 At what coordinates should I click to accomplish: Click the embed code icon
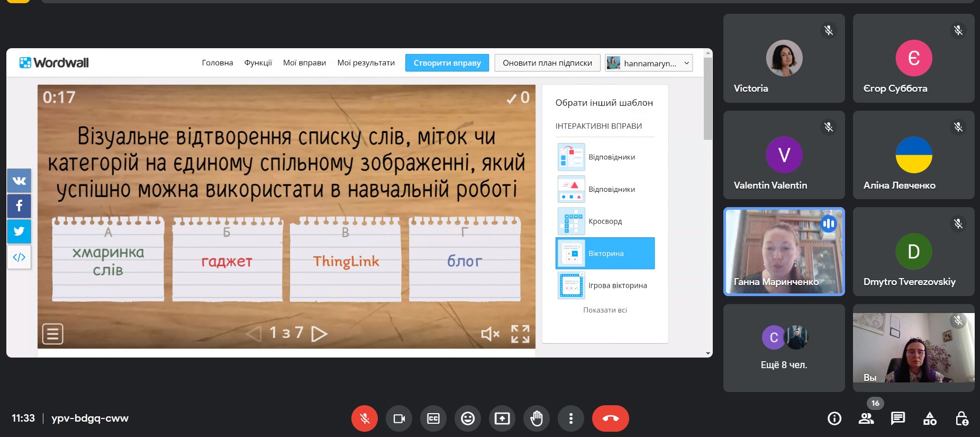click(19, 257)
